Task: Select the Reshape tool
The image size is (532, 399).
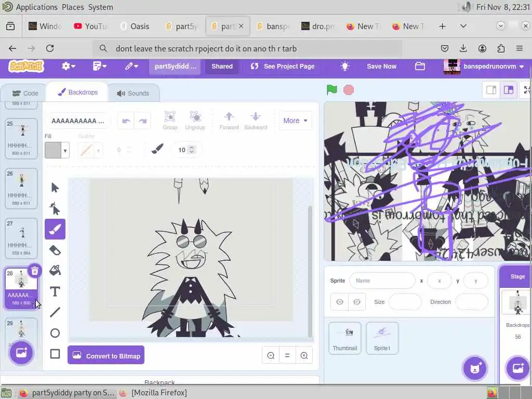Action: pyautogui.click(x=55, y=208)
